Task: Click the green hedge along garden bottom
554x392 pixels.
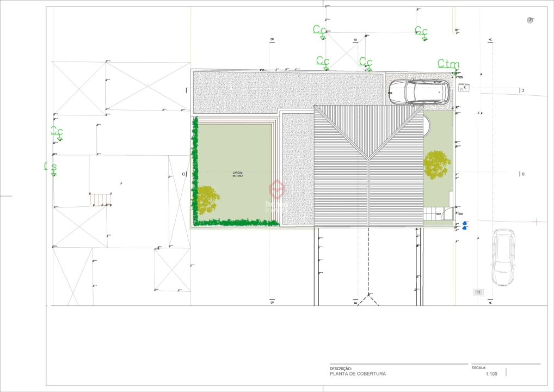Action: tap(239, 222)
